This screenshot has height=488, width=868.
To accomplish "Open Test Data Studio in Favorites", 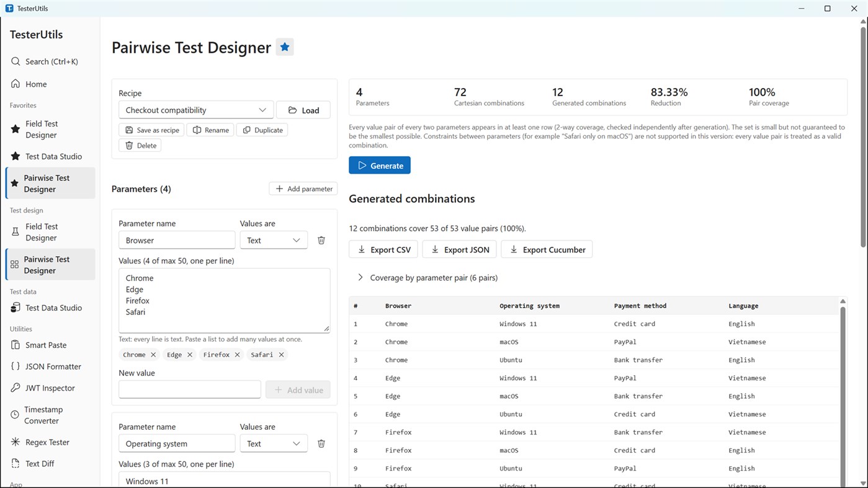I will tap(50, 156).
